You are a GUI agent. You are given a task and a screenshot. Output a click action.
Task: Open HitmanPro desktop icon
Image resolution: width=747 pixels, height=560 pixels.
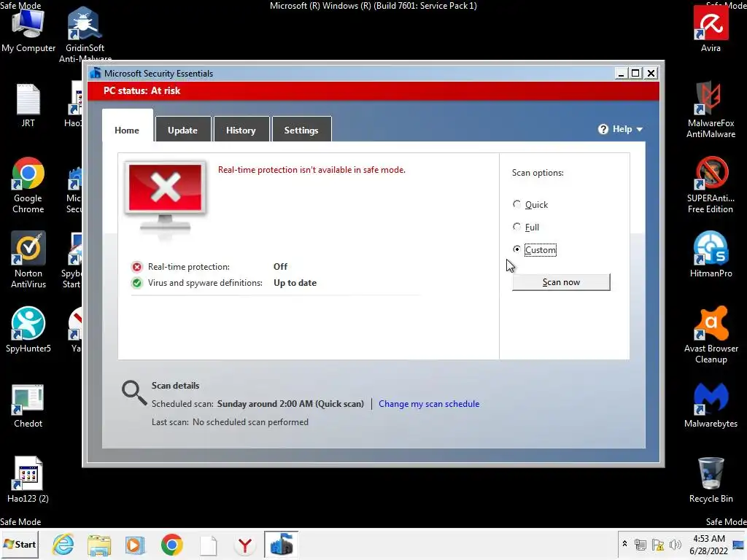click(x=711, y=254)
